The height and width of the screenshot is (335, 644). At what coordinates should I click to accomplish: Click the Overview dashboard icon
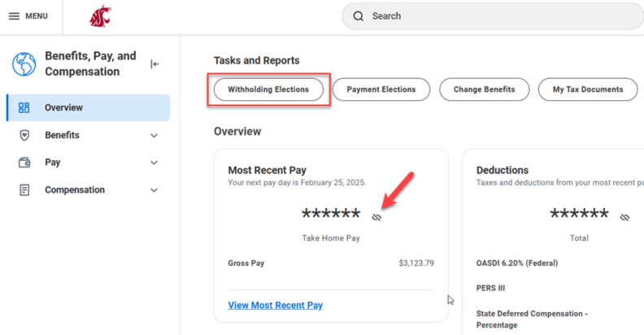[x=24, y=107]
